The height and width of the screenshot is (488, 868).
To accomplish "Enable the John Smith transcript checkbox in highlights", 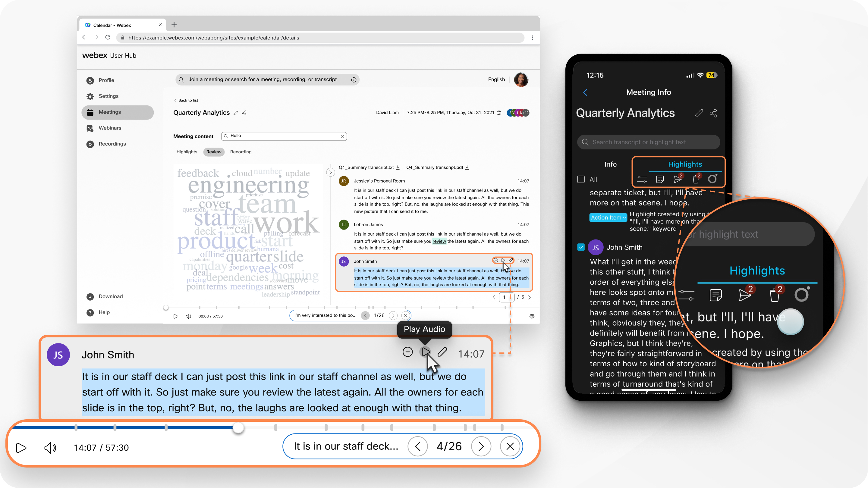I will pyautogui.click(x=582, y=247).
